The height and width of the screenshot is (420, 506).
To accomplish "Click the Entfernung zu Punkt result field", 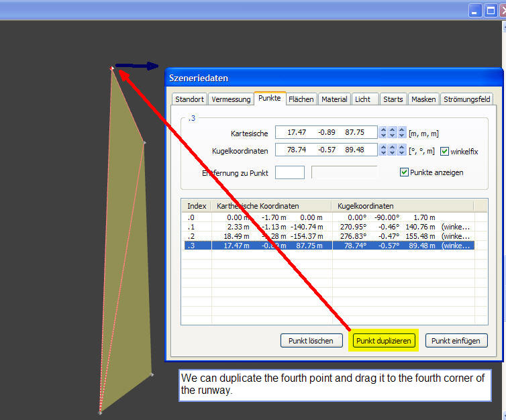I will click(x=344, y=172).
